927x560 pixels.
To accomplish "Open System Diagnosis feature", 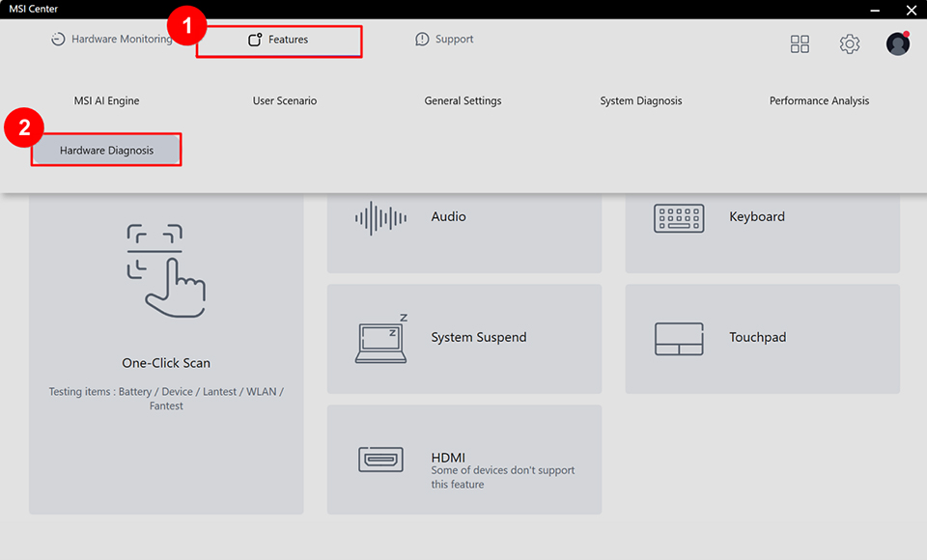I will pyautogui.click(x=641, y=100).
